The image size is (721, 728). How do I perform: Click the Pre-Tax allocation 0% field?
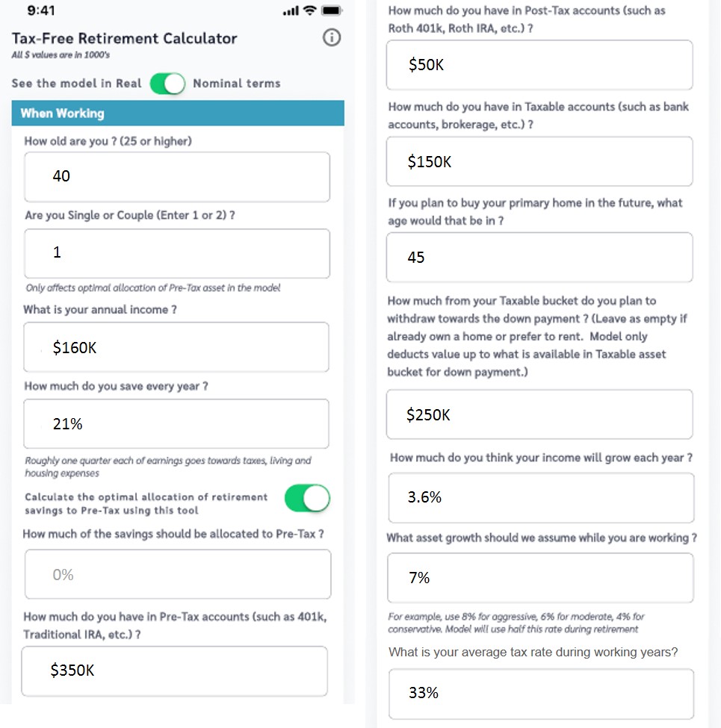178,574
